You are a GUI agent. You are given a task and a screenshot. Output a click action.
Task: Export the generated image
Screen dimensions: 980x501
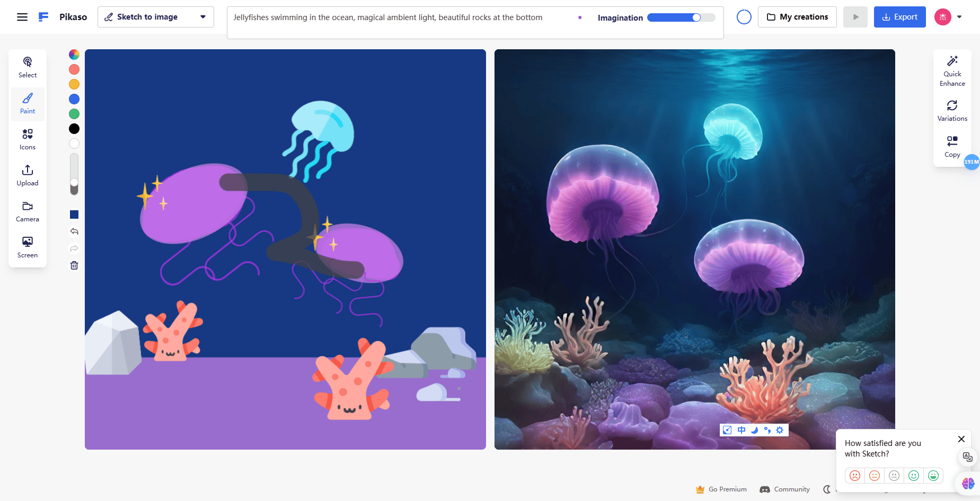[899, 16]
